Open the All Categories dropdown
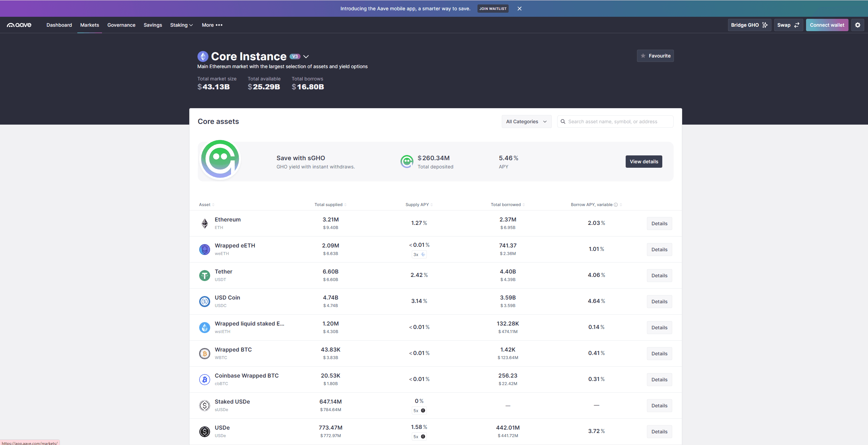The image size is (868, 445). point(526,121)
